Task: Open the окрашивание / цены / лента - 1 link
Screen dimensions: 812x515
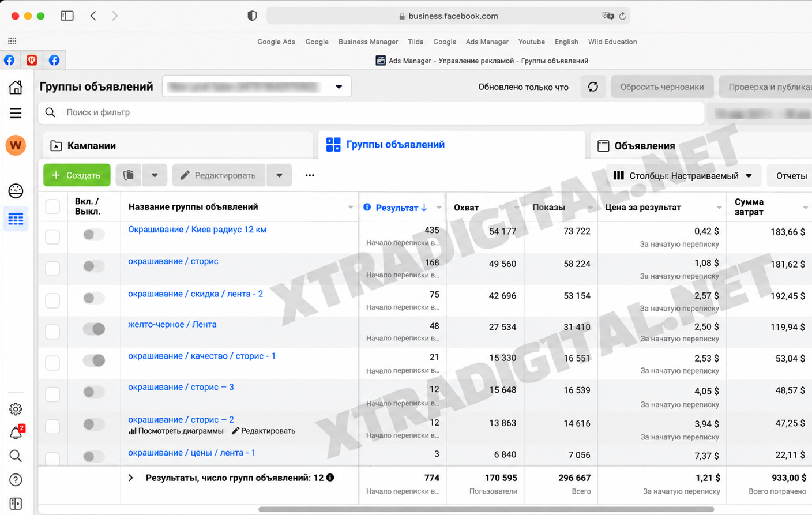Action: coord(191,453)
